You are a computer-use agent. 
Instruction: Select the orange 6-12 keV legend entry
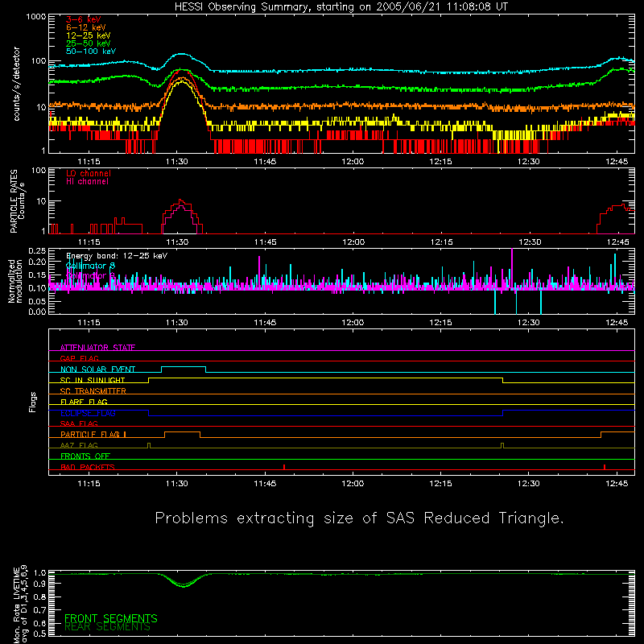(86, 27)
